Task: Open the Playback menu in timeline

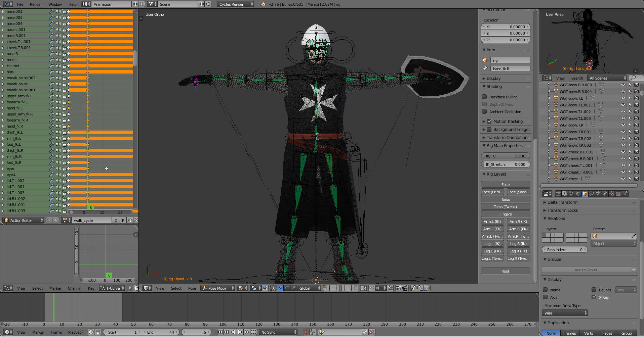Action: click(76, 332)
